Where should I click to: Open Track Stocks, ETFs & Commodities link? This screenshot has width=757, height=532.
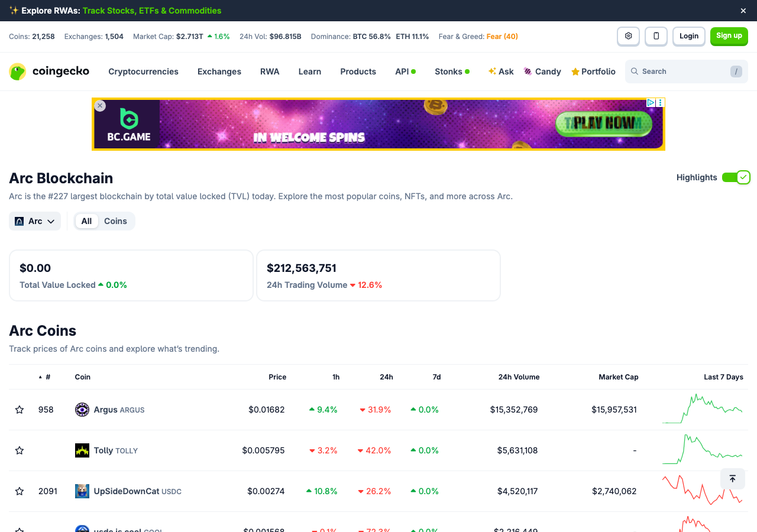[x=152, y=11]
